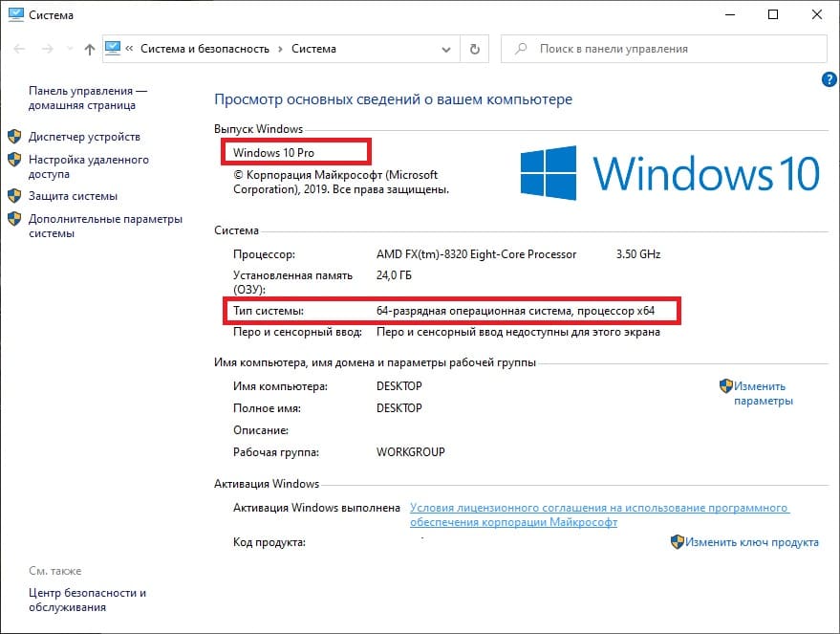The image size is (840, 634).
Task: Click 'DESKTOP' next to 'Имя компьютера'
Action: click(x=399, y=386)
